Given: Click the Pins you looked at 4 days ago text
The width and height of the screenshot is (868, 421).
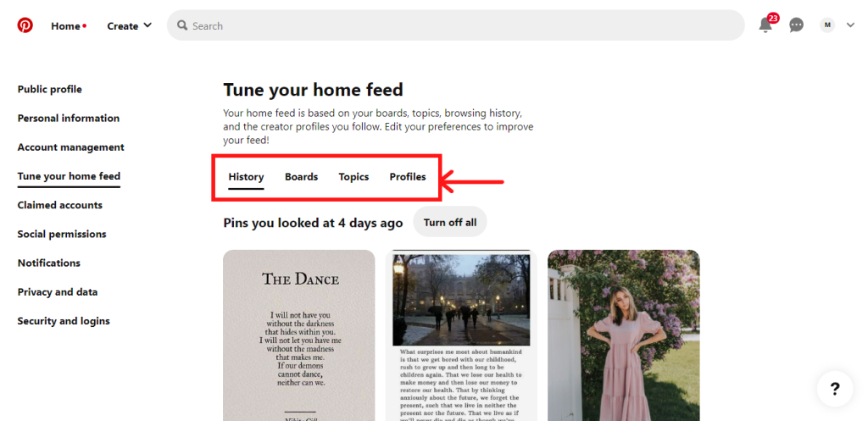Looking at the screenshot, I should (313, 223).
